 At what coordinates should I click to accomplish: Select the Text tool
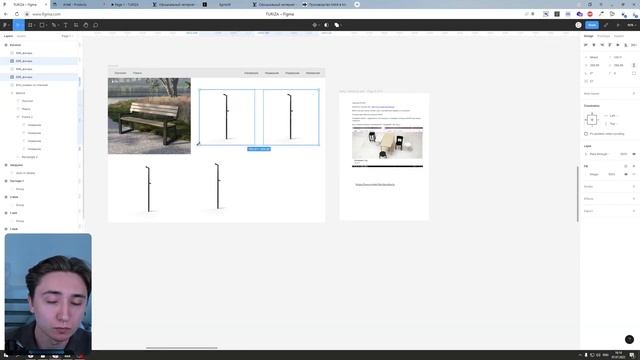click(x=65, y=25)
